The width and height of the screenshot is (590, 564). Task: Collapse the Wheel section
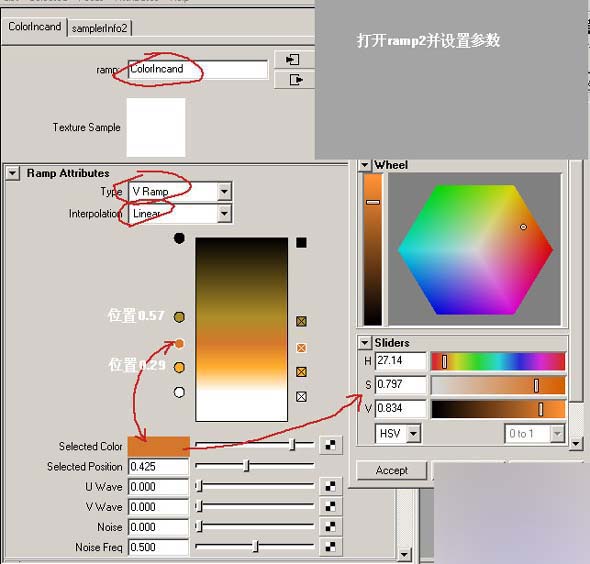click(364, 165)
